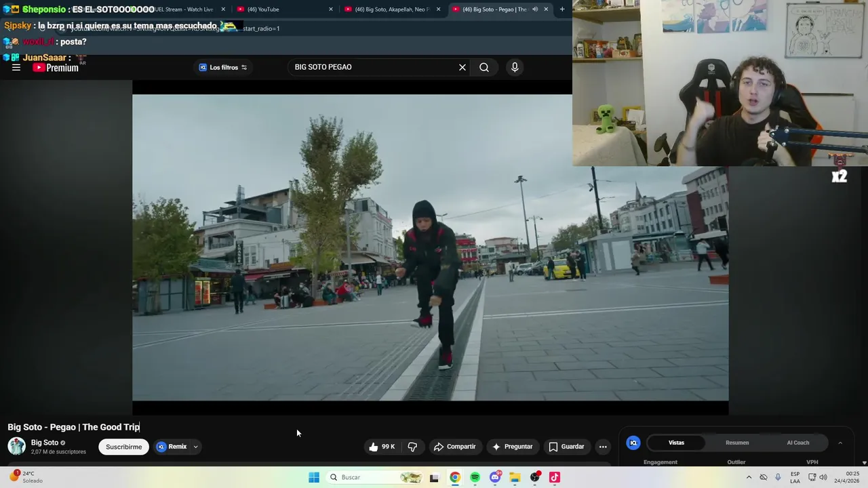
Task: Open Discord from the taskbar
Action: pos(495,477)
